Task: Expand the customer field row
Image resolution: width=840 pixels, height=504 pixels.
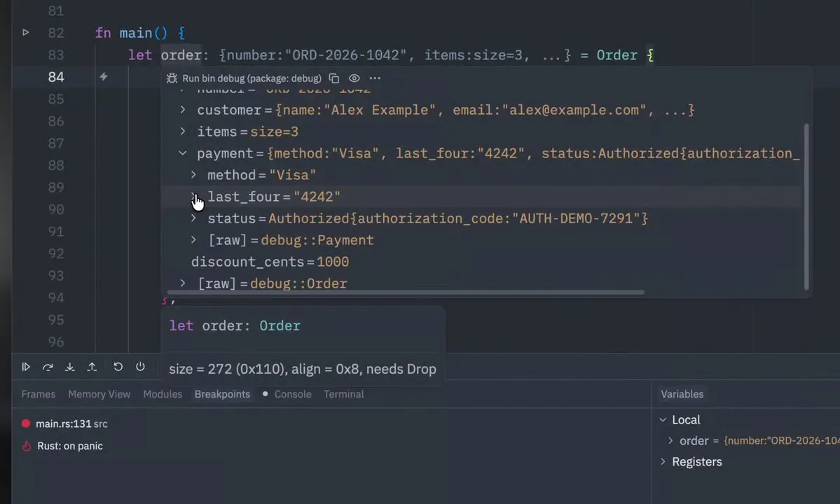Action: pos(183,110)
